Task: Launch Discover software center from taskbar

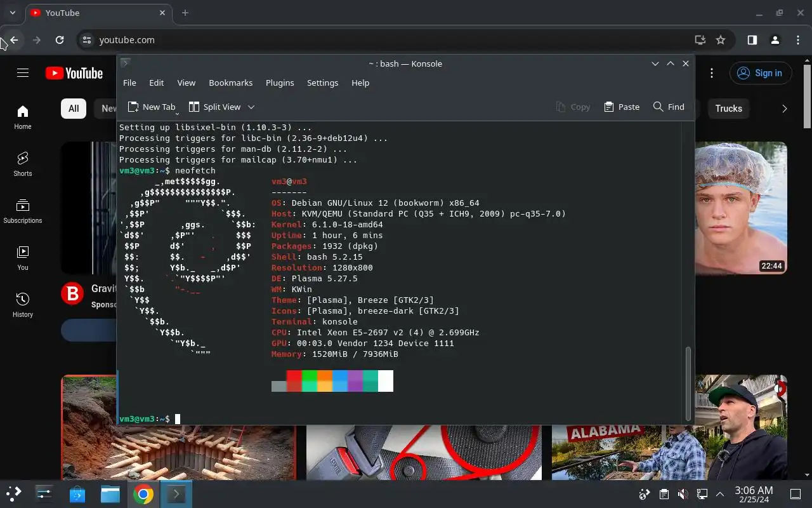Action: click(x=77, y=493)
